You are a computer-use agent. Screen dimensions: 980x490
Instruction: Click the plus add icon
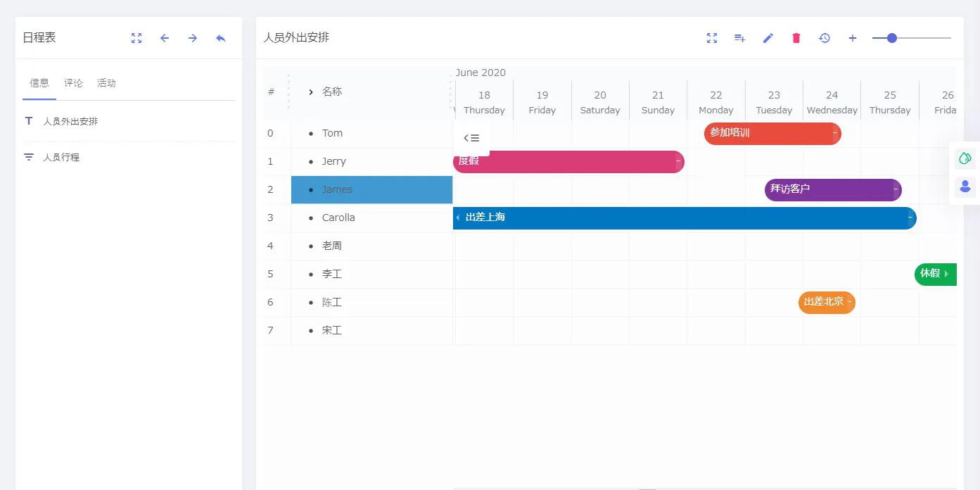coord(853,38)
